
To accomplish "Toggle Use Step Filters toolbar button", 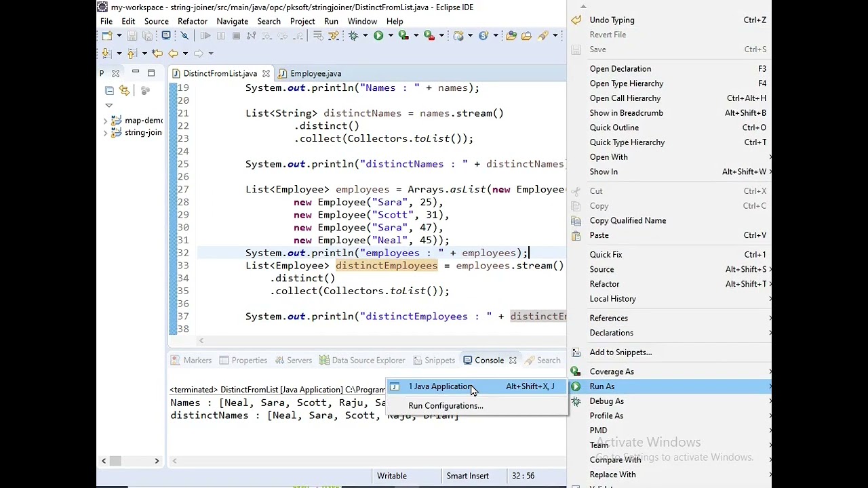I will (333, 35).
